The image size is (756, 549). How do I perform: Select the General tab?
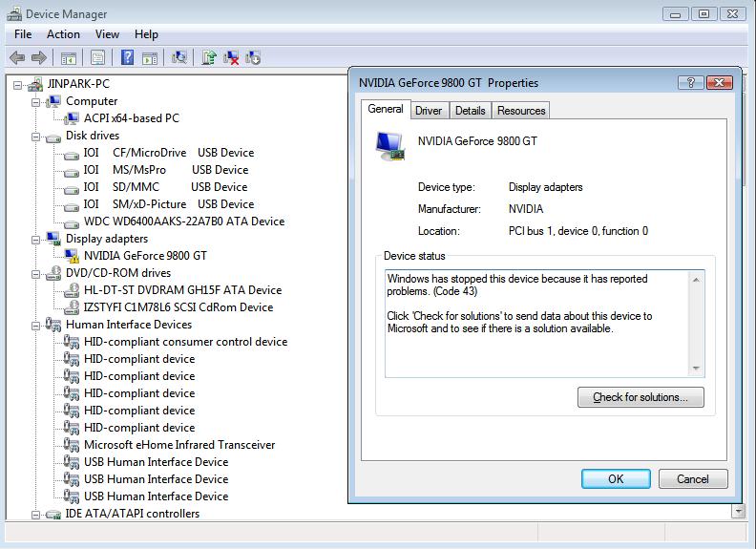(386, 109)
